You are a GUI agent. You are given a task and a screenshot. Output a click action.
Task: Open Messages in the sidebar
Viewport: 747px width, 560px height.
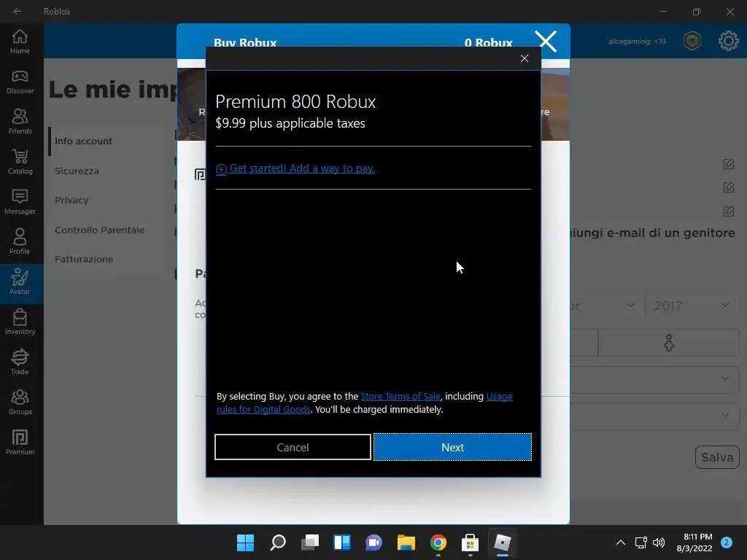(20, 202)
